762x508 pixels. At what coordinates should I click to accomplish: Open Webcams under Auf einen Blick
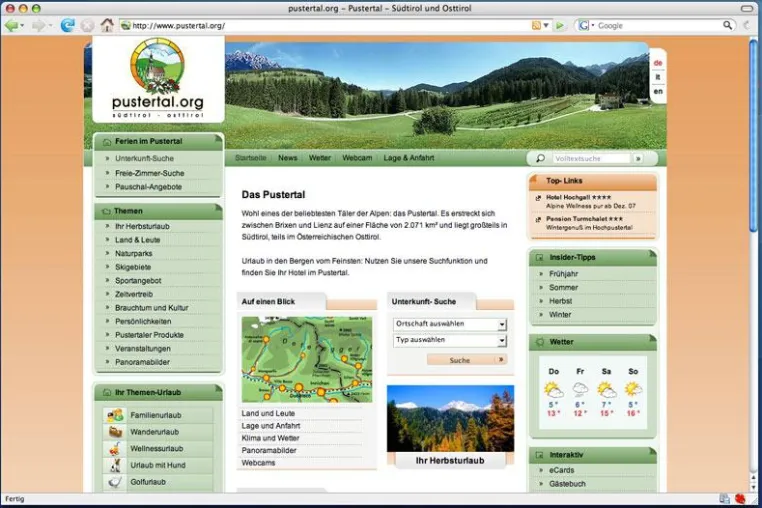click(258, 463)
